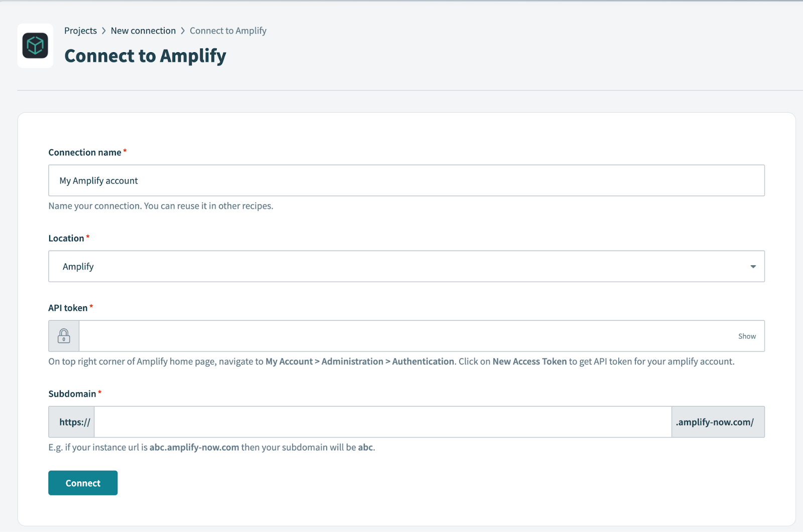Click the abc.amplify-now.com example text
803x532 pixels.
pos(194,447)
